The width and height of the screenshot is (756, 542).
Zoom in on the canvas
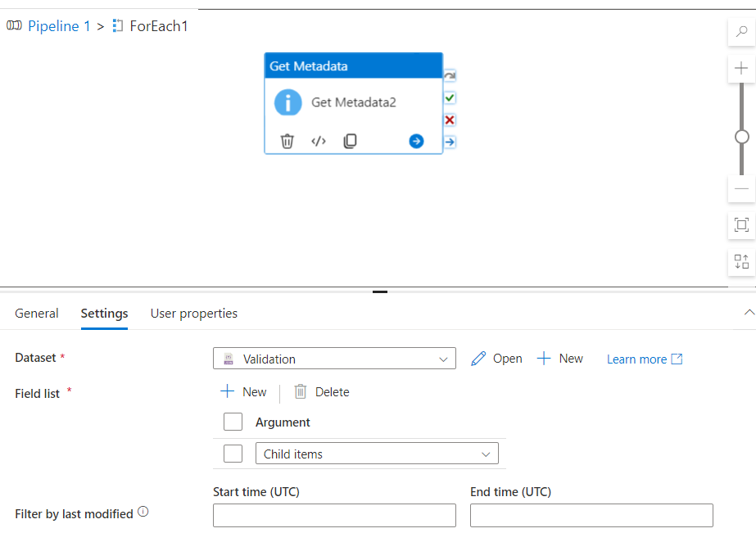point(741,69)
